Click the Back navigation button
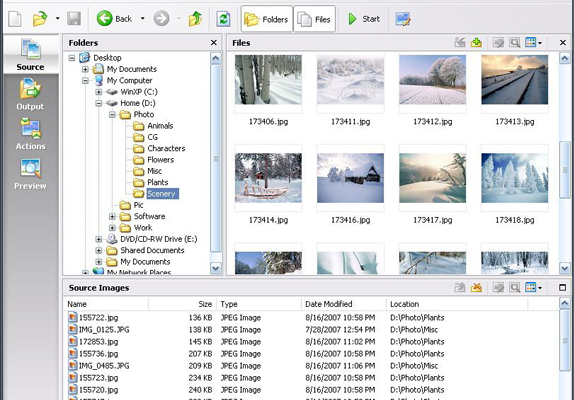 coord(114,19)
